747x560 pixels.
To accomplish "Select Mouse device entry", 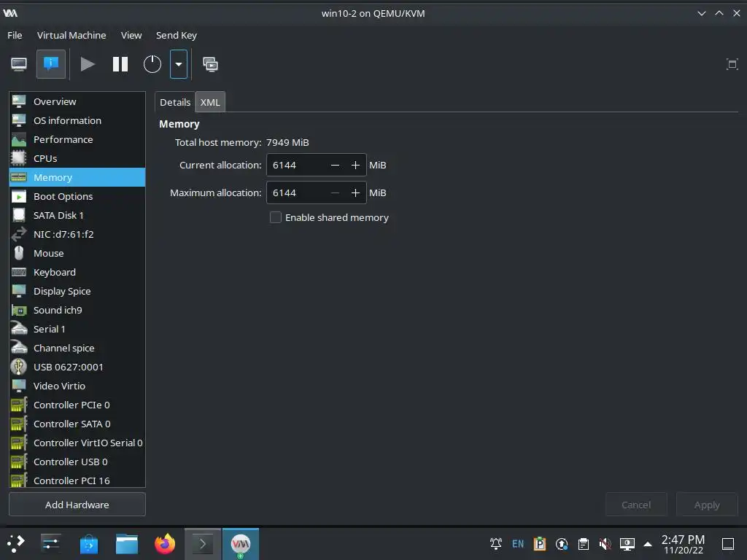I will point(77,253).
